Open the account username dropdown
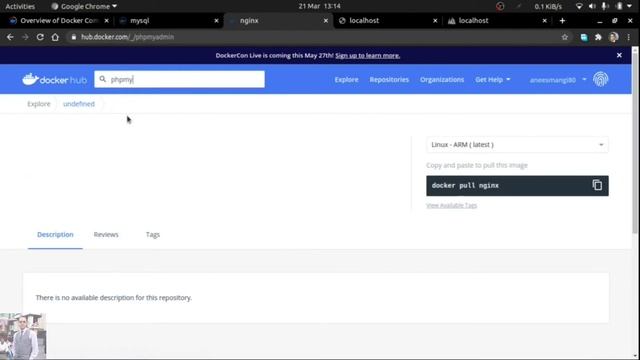 click(x=558, y=80)
